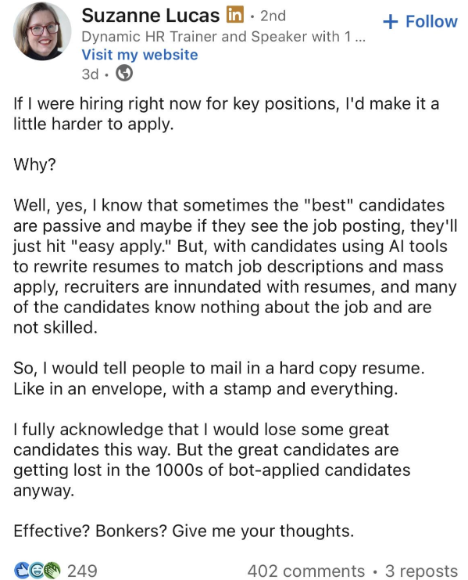Open the 402 comments link
468x580 pixels.
(x=306, y=571)
